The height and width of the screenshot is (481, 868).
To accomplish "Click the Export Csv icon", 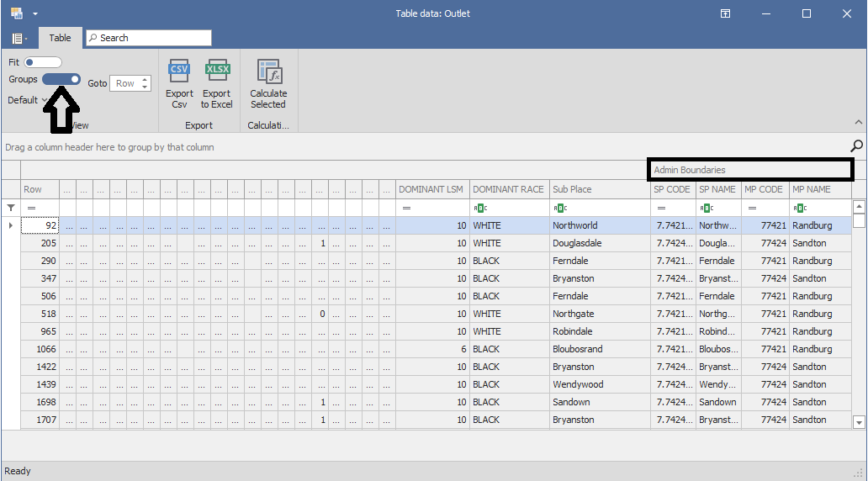I will click(x=179, y=71).
